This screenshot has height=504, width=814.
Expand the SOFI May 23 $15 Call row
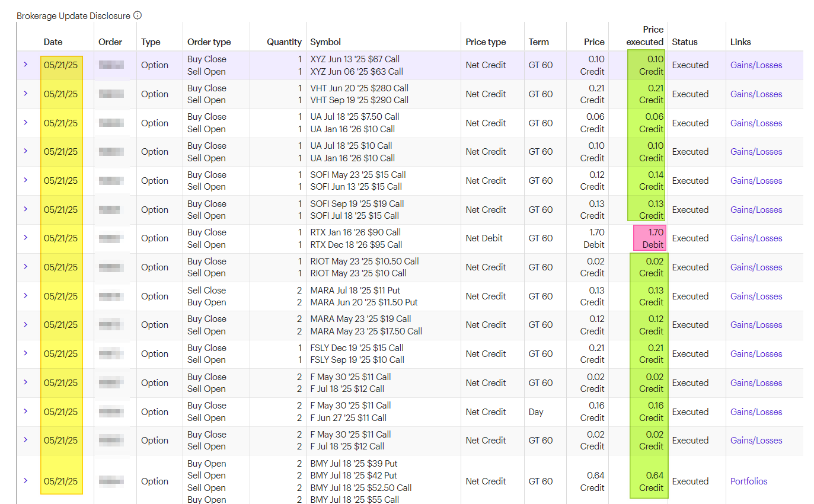(x=25, y=180)
